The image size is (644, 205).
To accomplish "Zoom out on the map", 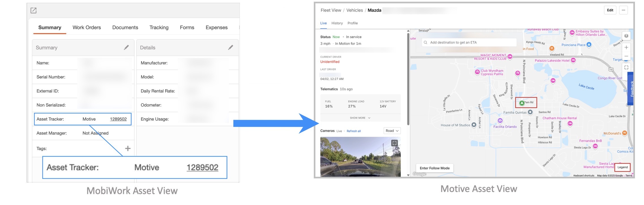I will pos(626,56).
